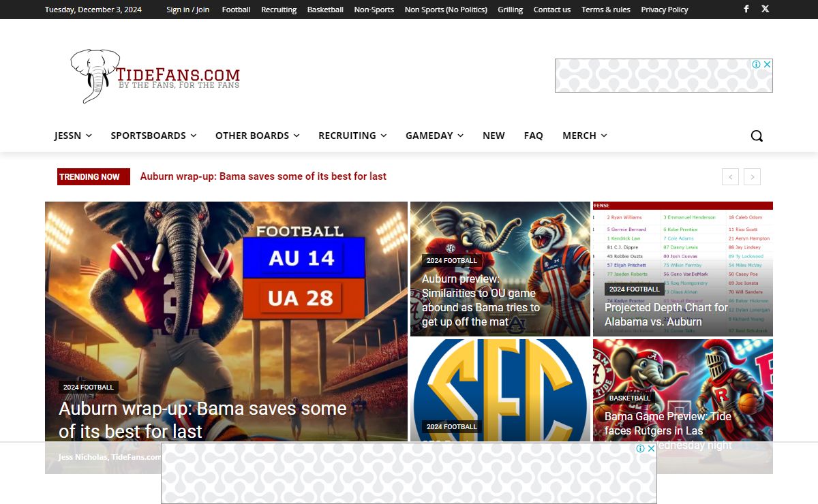818x504 pixels.
Task: Show previous trending story arrow
Action: (x=730, y=177)
